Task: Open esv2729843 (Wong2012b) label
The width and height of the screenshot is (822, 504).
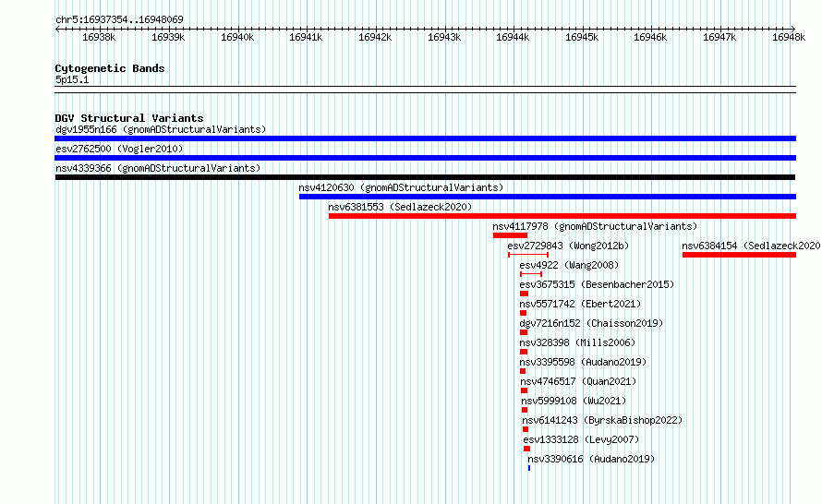Action: coord(568,246)
